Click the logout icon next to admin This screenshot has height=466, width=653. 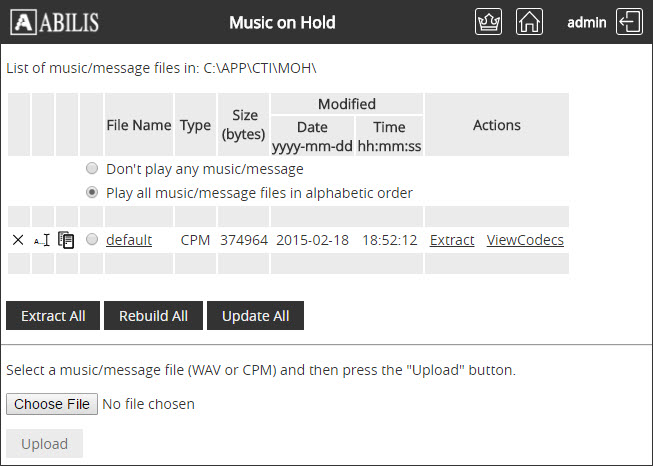tap(630, 22)
